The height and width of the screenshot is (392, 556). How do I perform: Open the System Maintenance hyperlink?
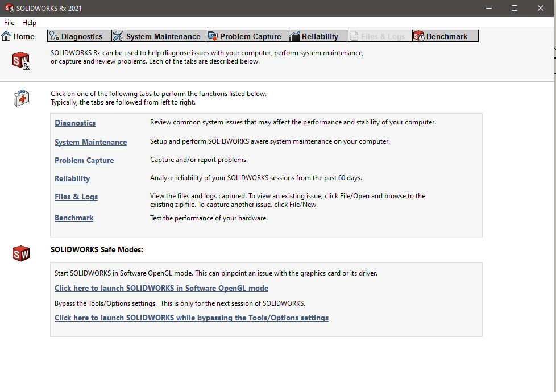[90, 142]
